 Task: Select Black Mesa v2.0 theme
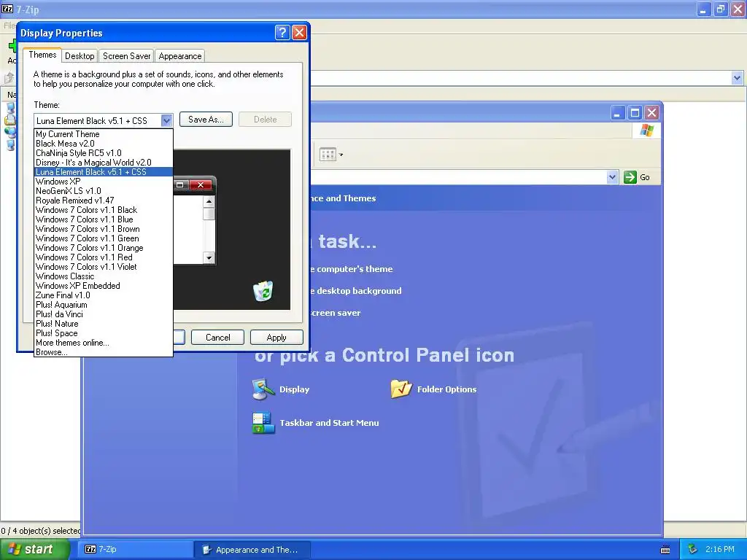pyautogui.click(x=104, y=144)
